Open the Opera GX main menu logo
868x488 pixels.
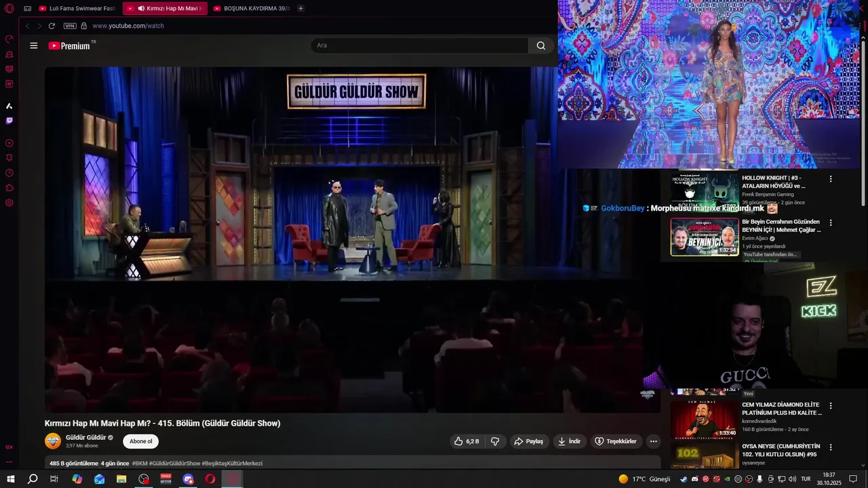[x=9, y=8]
